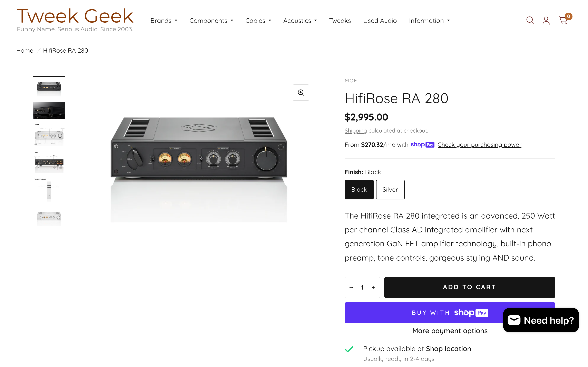This screenshot has width=588, height=367.
Task: Open More payment options link
Action: [x=450, y=331]
